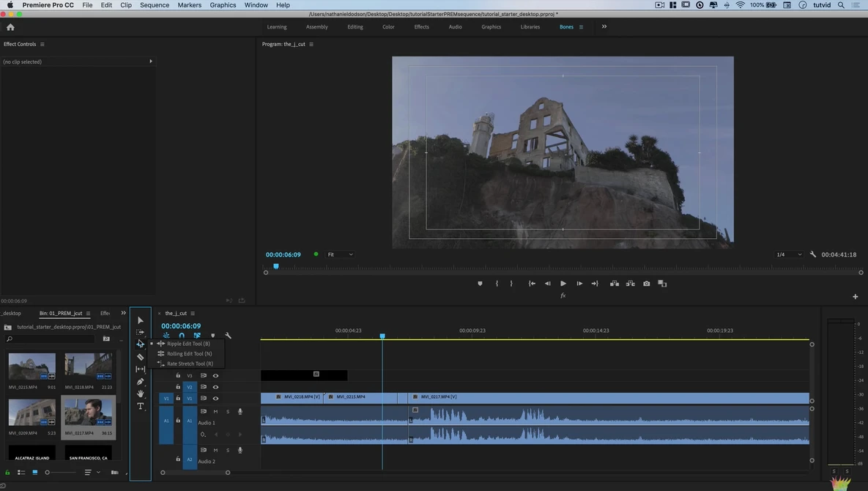868x491 pixels.
Task: Switch to the Audio workspace
Action: coord(455,26)
